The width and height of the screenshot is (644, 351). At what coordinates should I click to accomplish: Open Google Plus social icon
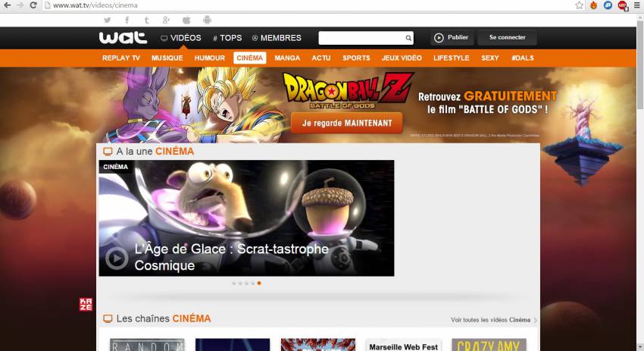[x=166, y=20]
